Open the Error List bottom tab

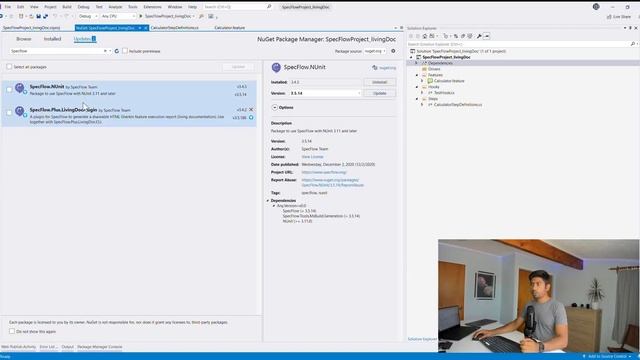(x=49, y=347)
